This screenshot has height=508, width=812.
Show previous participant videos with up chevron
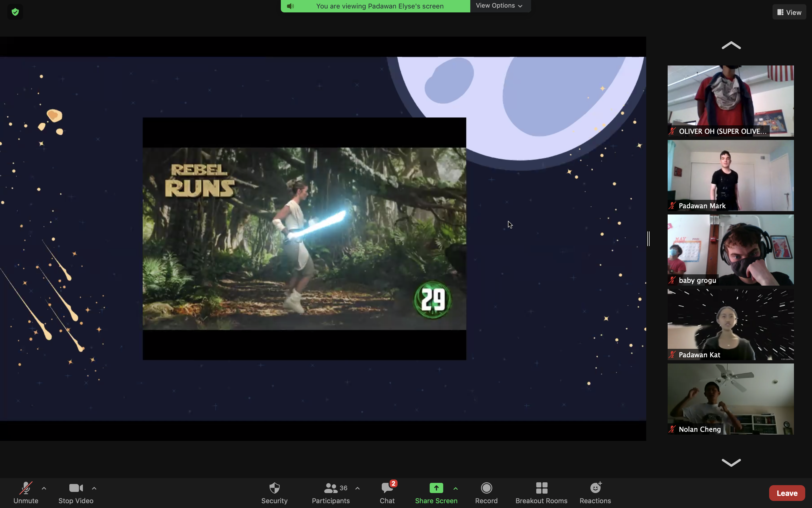(x=731, y=45)
